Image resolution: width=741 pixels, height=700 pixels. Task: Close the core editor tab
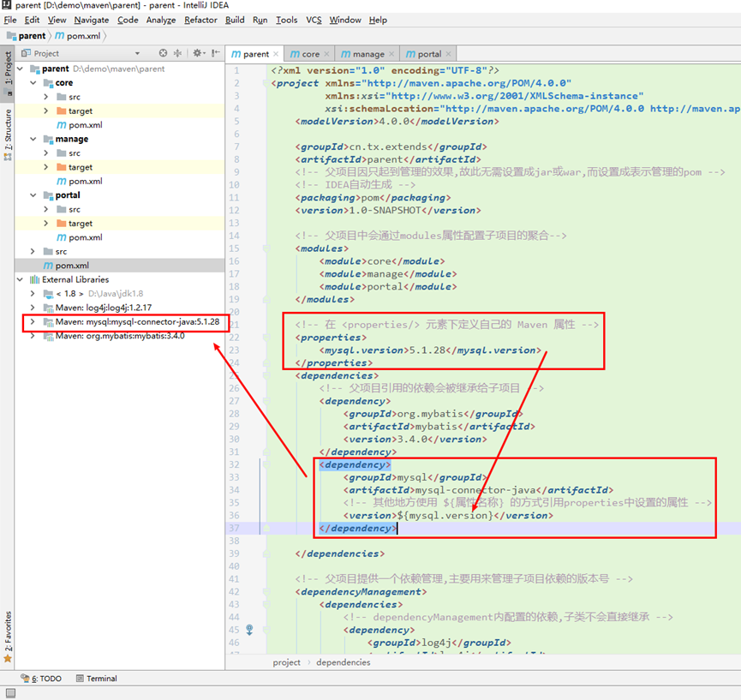[x=326, y=54]
